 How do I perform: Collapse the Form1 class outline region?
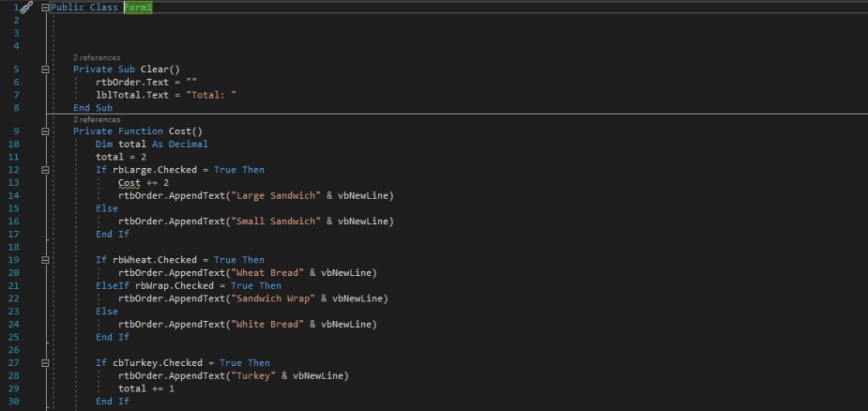tap(45, 8)
